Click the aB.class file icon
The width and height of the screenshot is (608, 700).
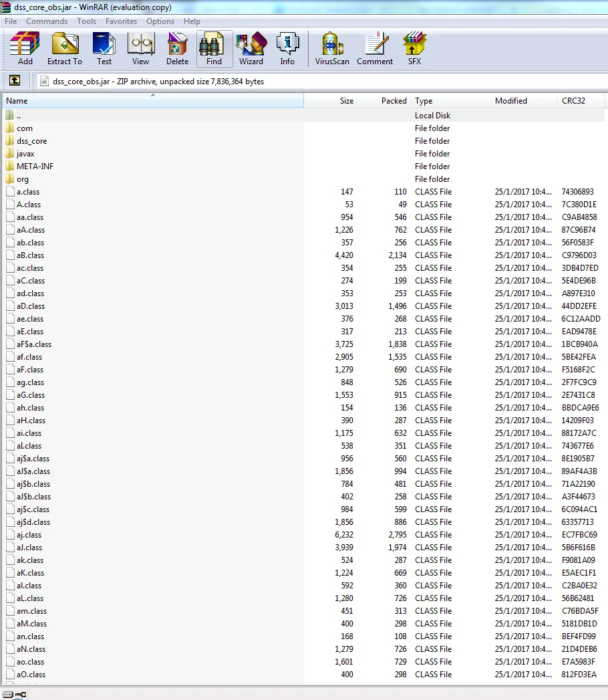pos(10,255)
